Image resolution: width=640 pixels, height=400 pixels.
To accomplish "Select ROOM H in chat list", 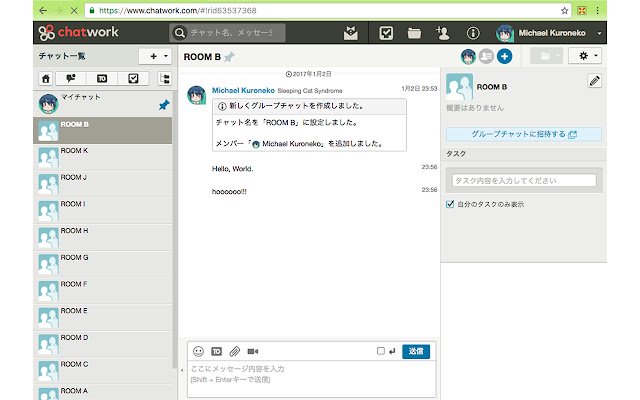I will (102, 238).
